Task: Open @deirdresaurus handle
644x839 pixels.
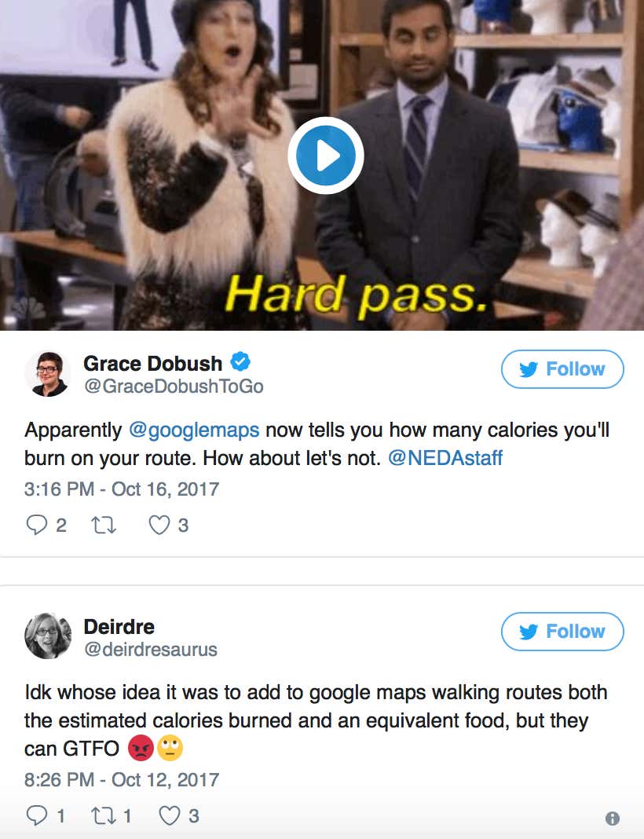Action: [150, 649]
